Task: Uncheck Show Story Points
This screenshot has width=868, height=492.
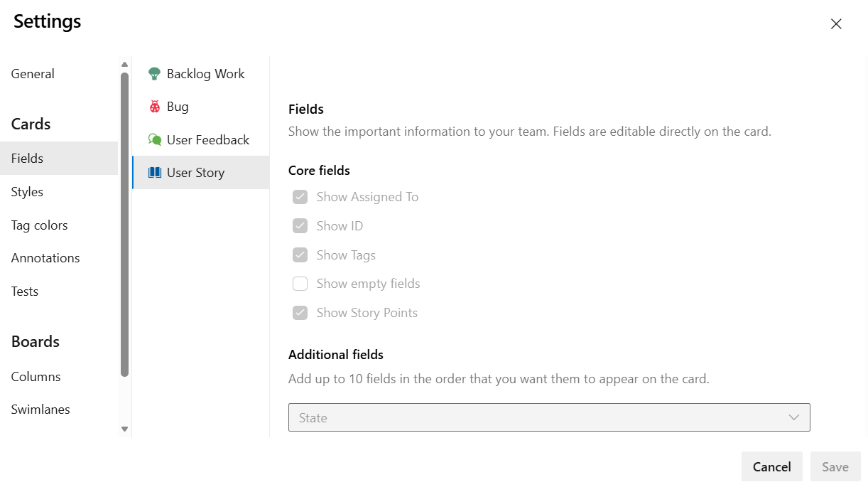Action: [300, 312]
